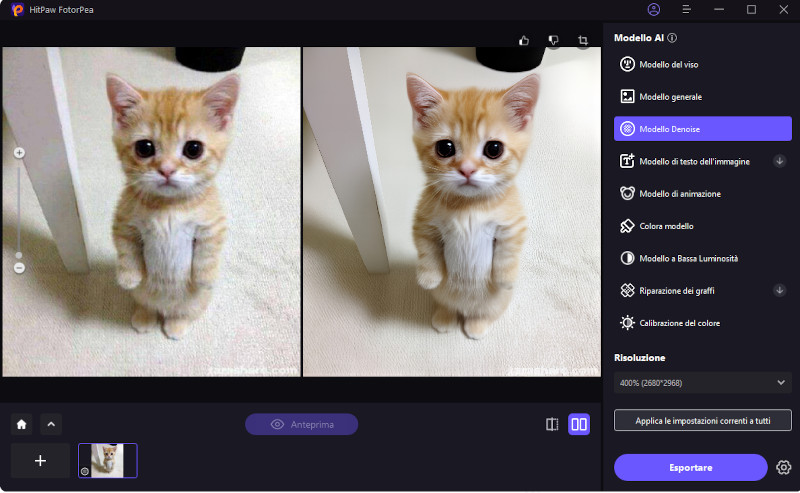Switch to split slider compare view

552,424
